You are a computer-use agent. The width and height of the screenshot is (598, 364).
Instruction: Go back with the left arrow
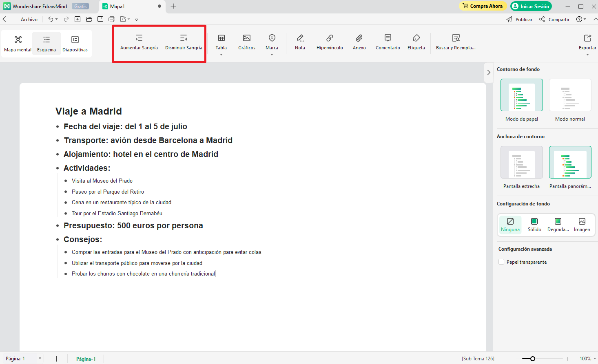click(x=4, y=19)
